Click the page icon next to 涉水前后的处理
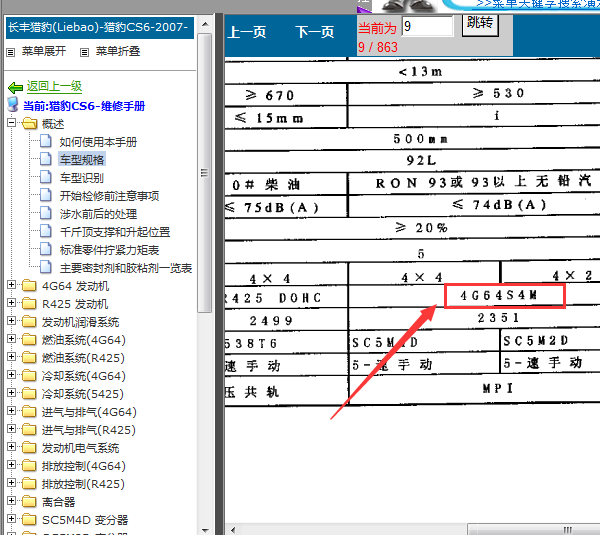The width and height of the screenshot is (600, 535). [x=46, y=213]
